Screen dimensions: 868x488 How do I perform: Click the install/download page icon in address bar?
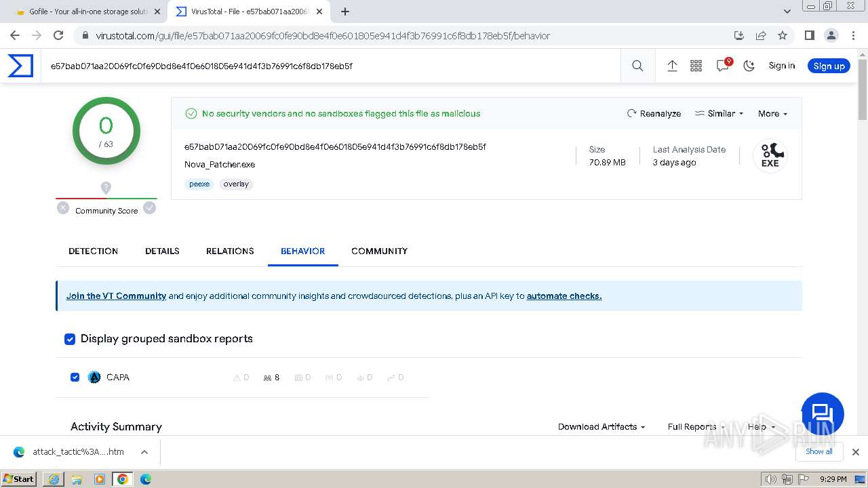click(x=739, y=35)
